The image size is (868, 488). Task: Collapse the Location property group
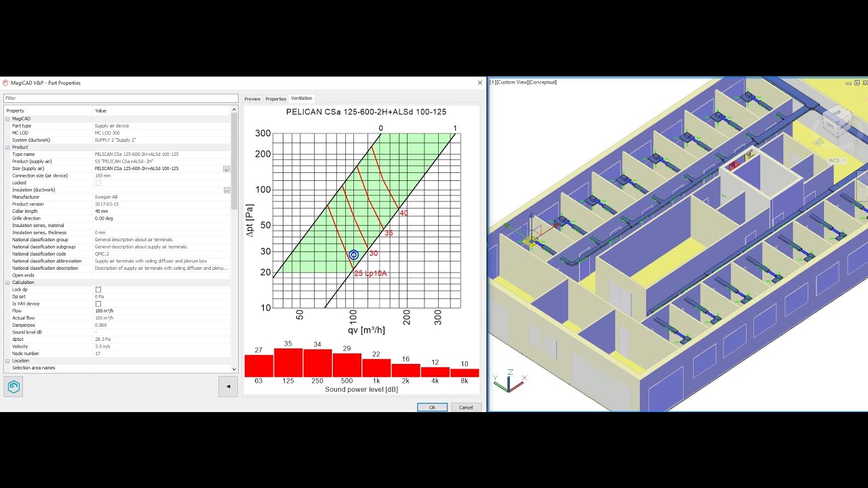coord(7,361)
